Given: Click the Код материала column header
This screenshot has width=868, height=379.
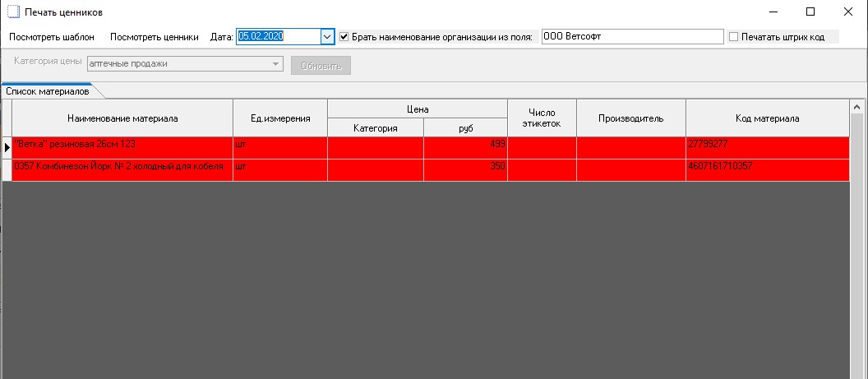Looking at the screenshot, I should 766,118.
